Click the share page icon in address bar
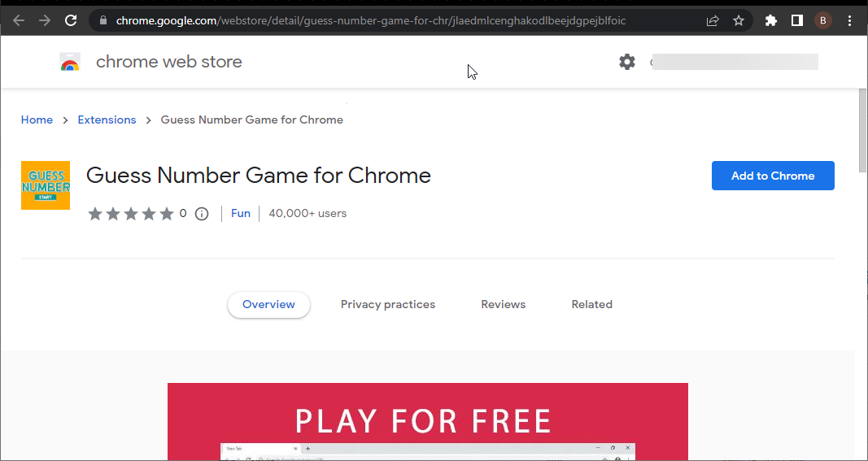The width and height of the screenshot is (868, 461). tap(713, 20)
